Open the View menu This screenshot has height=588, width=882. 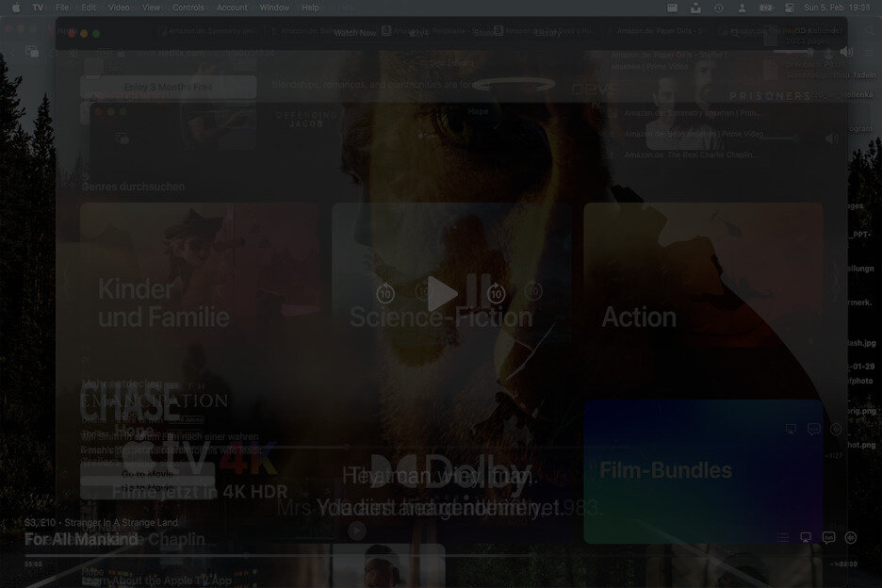tap(151, 8)
